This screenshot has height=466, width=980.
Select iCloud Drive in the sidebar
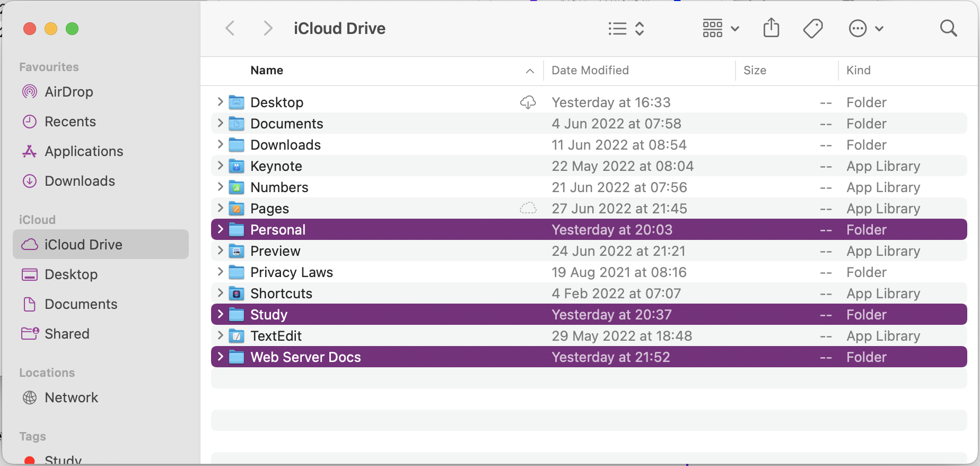point(101,244)
